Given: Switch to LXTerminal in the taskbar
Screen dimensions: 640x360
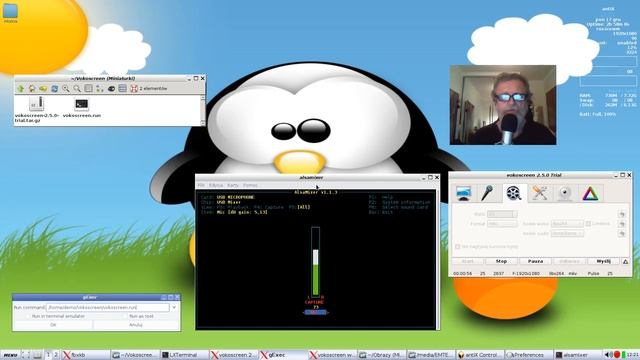Looking at the screenshot, I should [x=184, y=355].
